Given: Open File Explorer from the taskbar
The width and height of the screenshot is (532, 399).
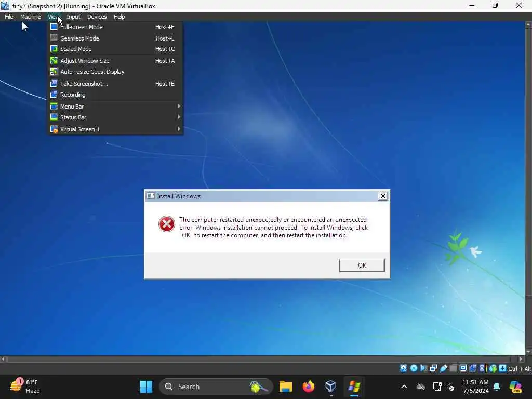Looking at the screenshot, I should [286, 387].
